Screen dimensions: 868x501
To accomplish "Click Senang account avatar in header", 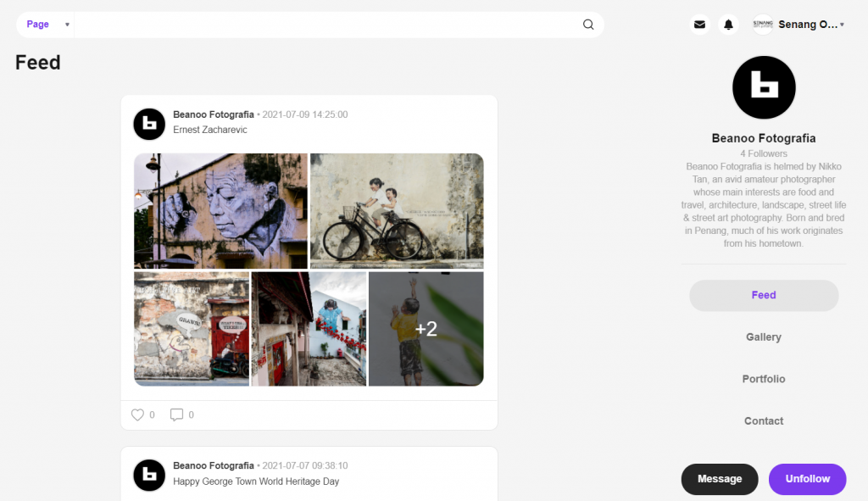I will coord(763,25).
